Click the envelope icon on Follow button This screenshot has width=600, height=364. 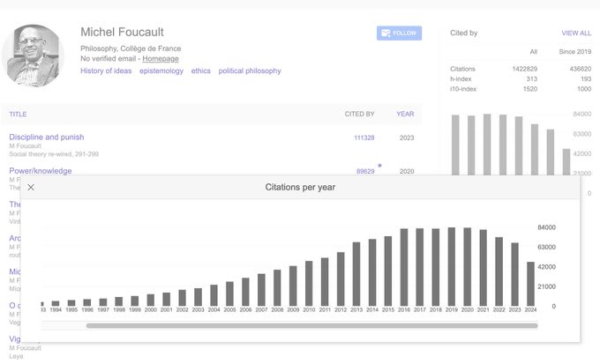pos(385,33)
